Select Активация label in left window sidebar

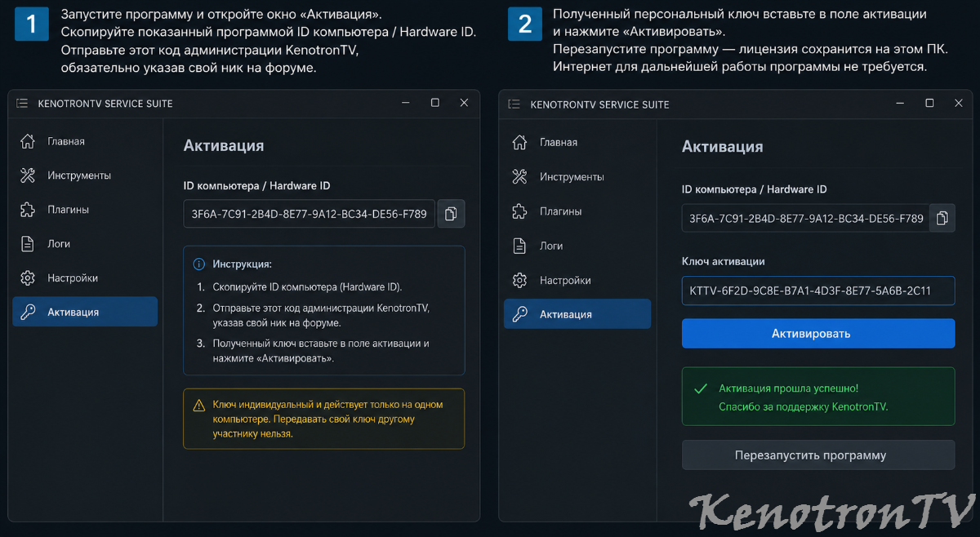coord(73,312)
